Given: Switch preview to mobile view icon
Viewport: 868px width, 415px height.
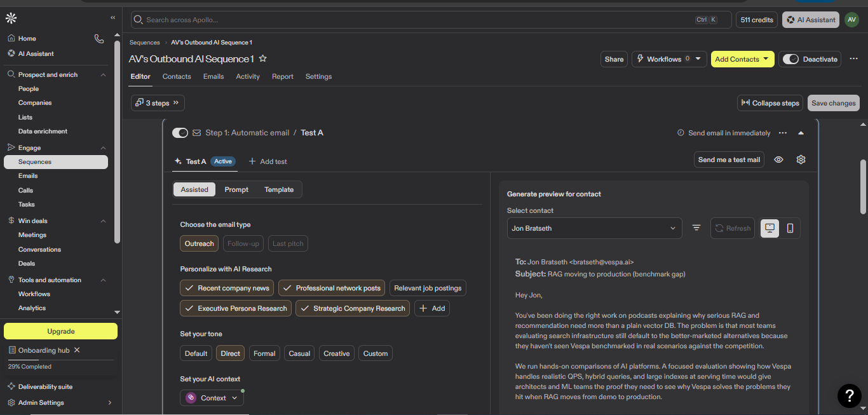Looking at the screenshot, I should point(790,228).
